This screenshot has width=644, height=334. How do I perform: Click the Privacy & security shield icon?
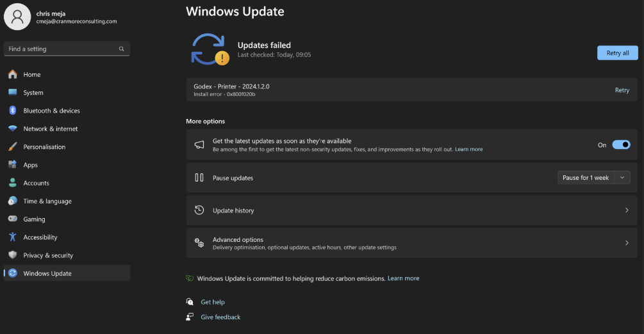[13, 255]
